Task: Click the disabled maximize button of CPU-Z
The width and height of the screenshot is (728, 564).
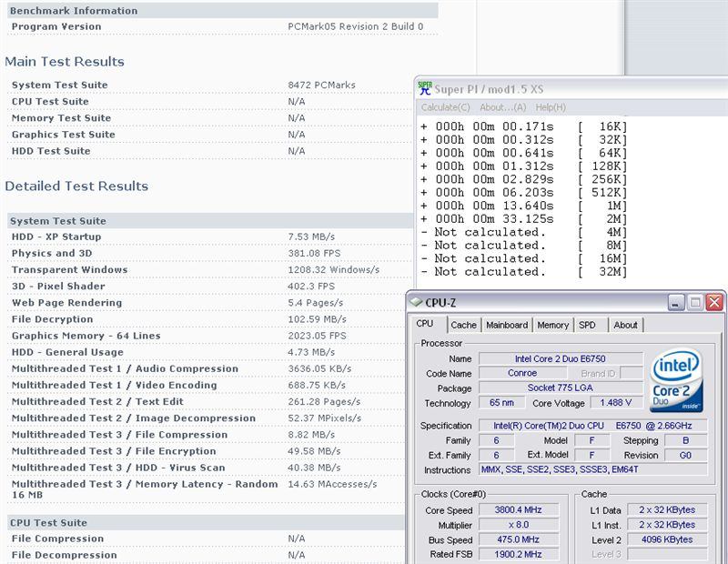Action: (695, 303)
